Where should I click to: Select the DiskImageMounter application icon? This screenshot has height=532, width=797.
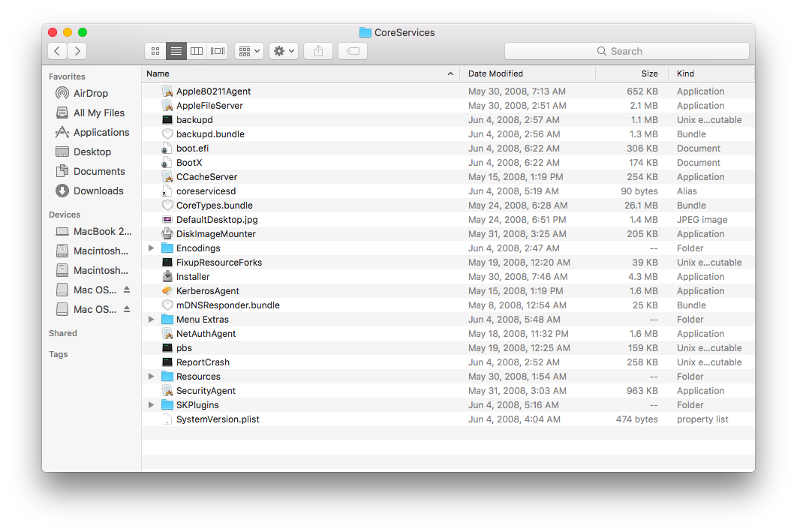point(167,233)
